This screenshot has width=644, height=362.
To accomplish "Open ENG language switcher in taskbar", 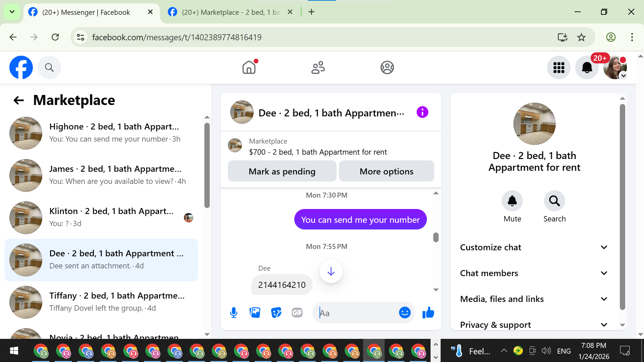I will point(564,351).
